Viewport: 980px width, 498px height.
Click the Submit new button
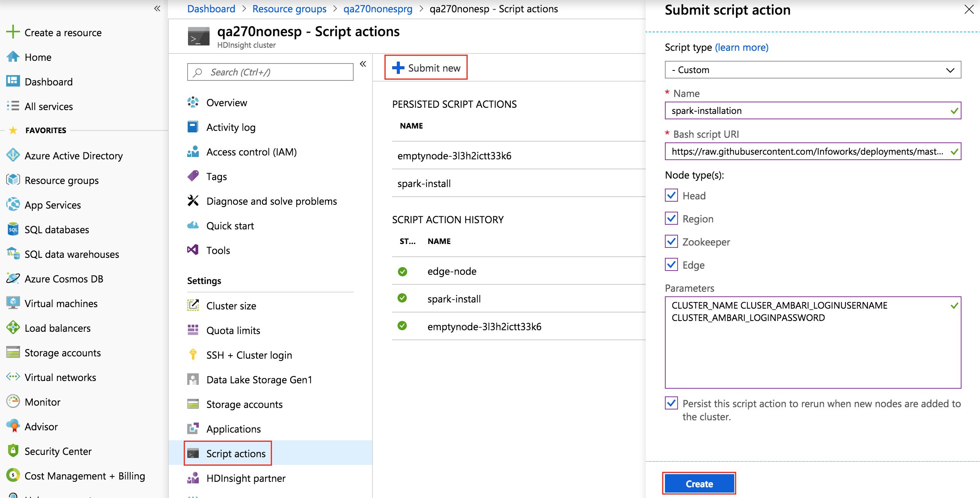tap(426, 68)
